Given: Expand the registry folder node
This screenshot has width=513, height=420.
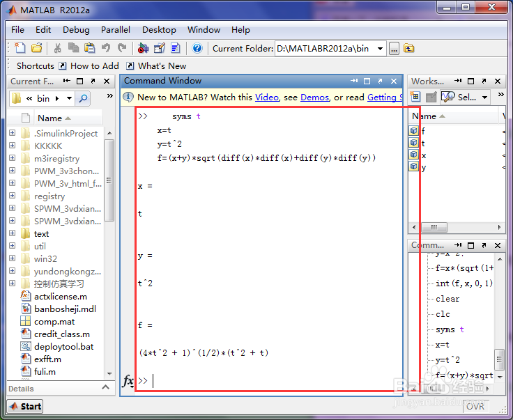Looking at the screenshot, I should [12, 196].
